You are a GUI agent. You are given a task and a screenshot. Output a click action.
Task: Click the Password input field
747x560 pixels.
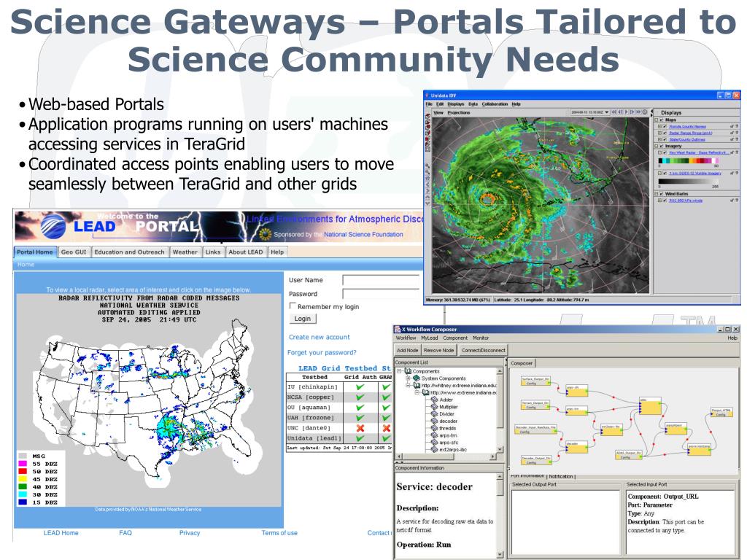click(x=381, y=294)
